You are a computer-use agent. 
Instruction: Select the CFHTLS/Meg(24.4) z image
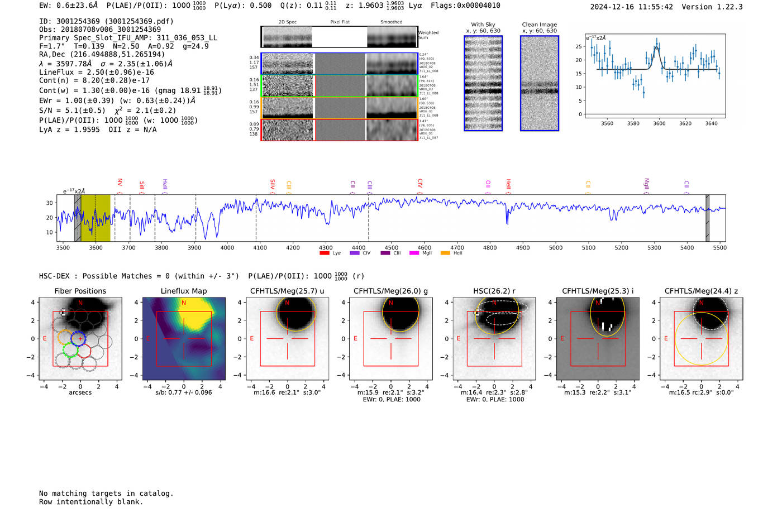click(701, 338)
